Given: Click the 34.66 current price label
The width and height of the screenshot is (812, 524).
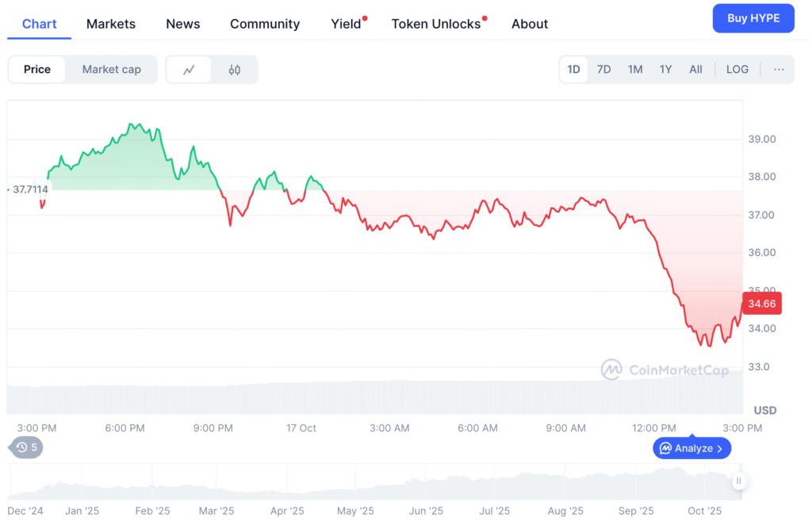Looking at the screenshot, I should point(762,304).
